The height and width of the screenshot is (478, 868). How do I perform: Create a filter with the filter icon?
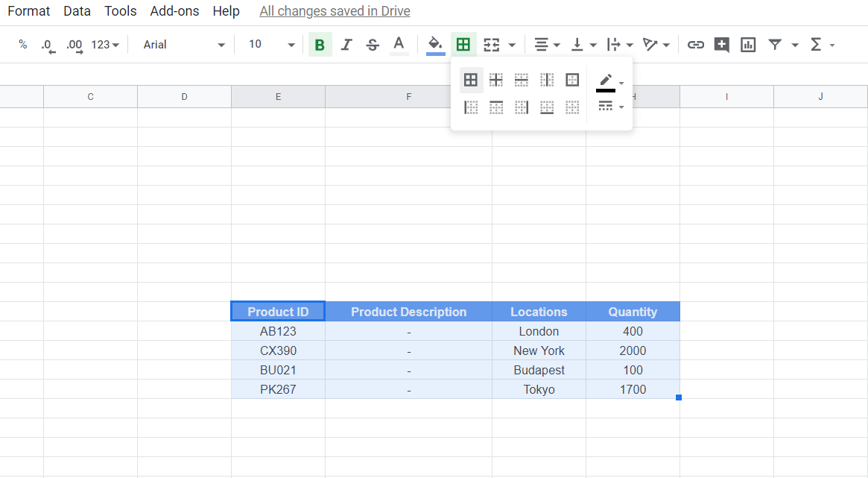775,44
